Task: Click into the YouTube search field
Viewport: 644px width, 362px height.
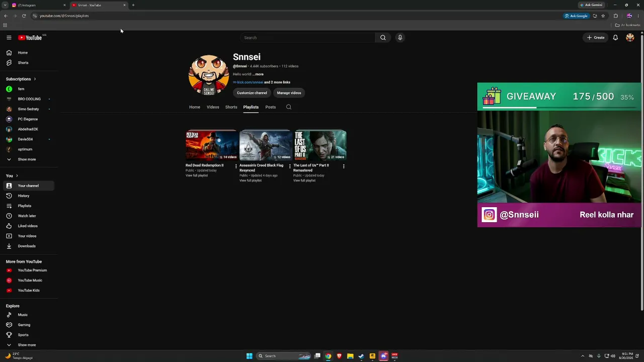Action: [307, 38]
